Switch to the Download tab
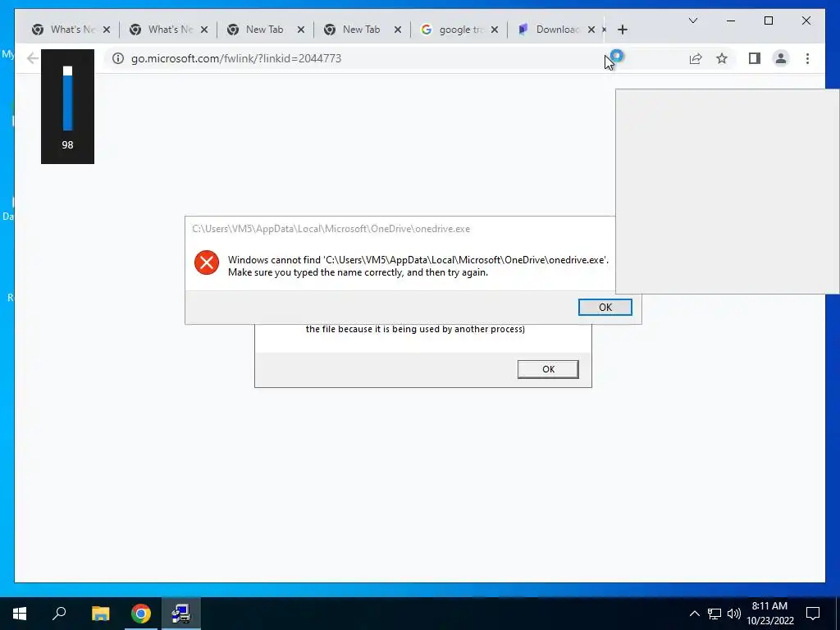Viewport: 840px width, 630px height. tap(557, 30)
